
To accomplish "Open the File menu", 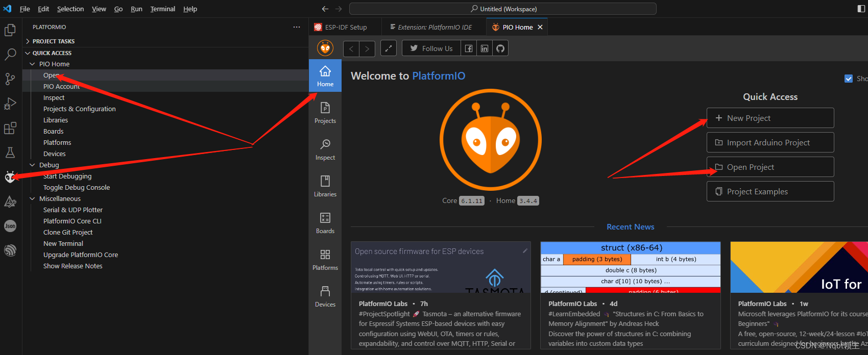I will click(25, 9).
